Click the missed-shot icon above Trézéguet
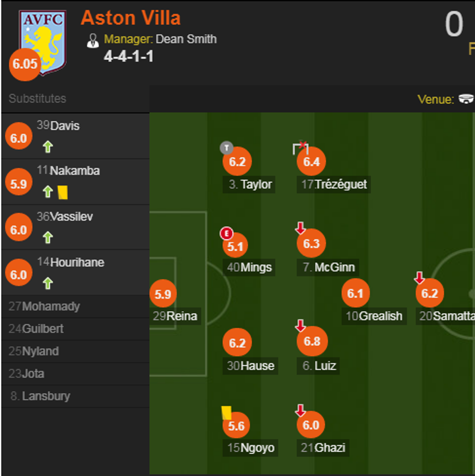 pyautogui.click(x=301, y=147)
